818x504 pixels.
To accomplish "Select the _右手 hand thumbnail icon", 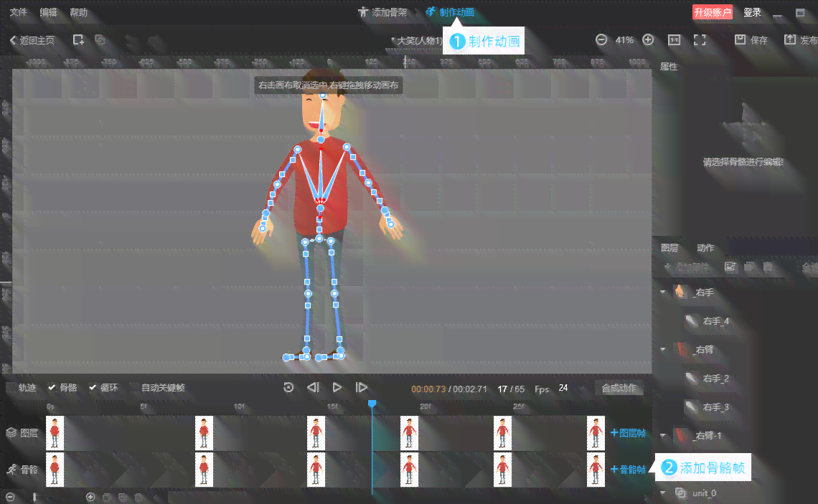I will [680, 292].
